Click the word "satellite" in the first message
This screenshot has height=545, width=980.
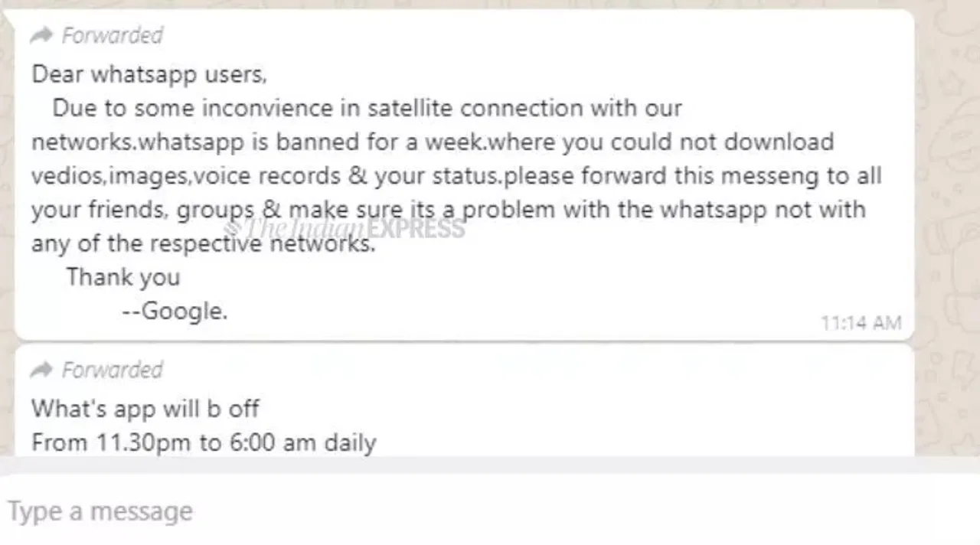click(410, 108)
